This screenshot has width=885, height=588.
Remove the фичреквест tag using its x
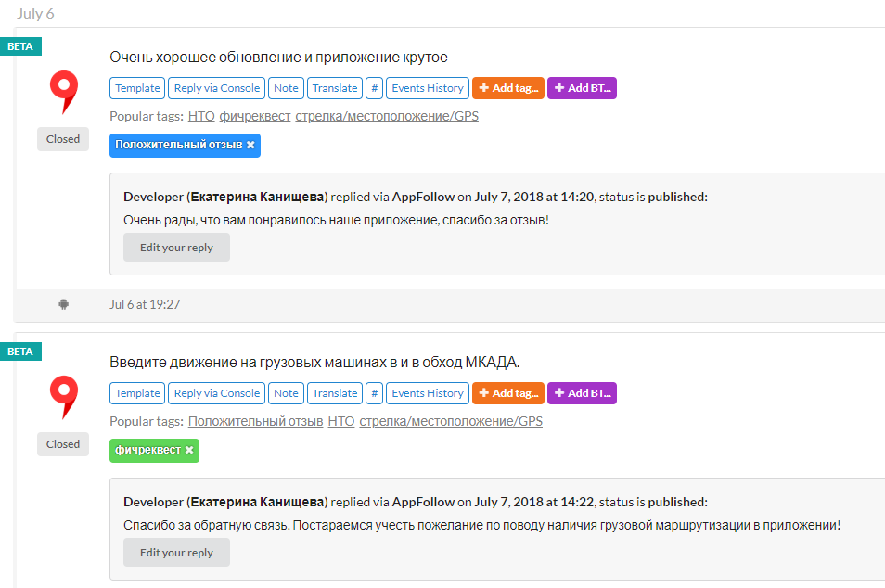[189, 450]
